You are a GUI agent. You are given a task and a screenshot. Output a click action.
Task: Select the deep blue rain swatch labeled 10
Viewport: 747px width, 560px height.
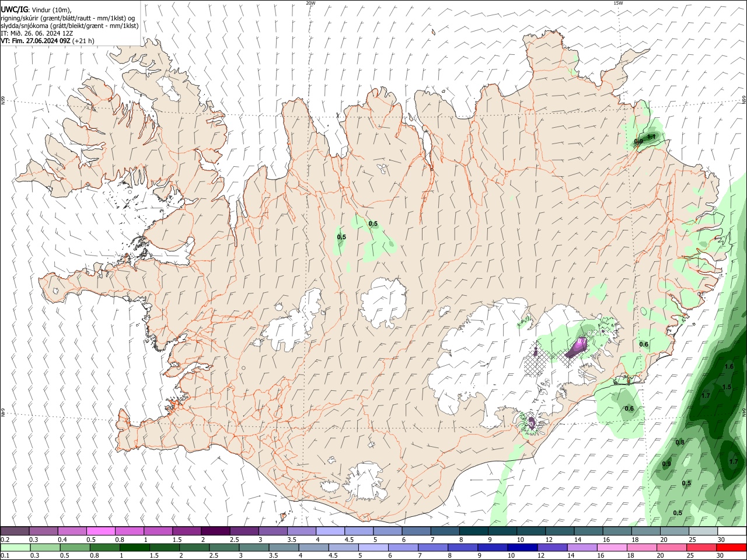pos(522,548)
